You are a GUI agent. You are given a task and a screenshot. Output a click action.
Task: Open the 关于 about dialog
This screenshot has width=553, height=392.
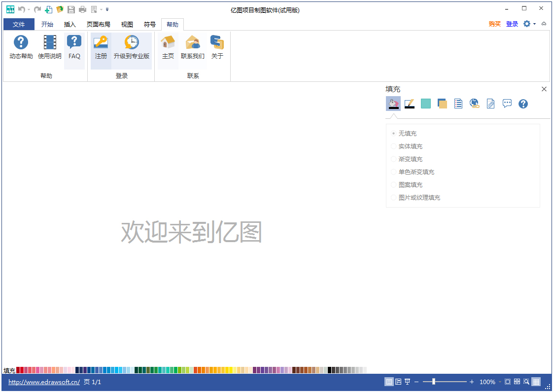(x=217, y=47)
